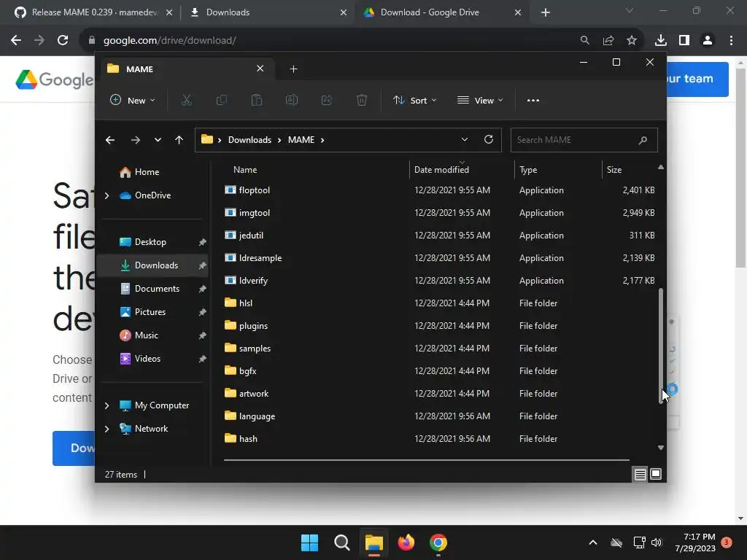Switch to large thumbnails view icon
Viewport: 747px width, 560px height.
[656, 474]
